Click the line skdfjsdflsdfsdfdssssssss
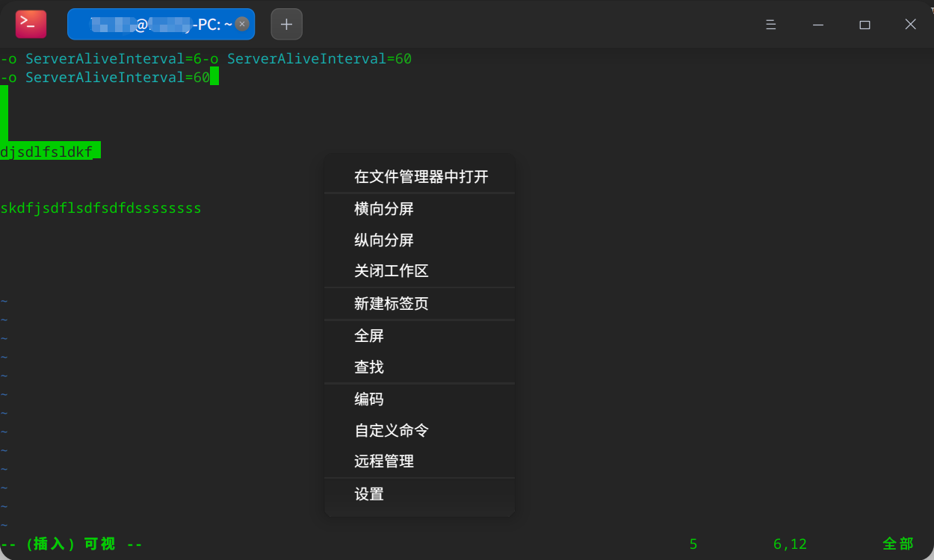Screen dimensions: 934x560 point(101,208)
